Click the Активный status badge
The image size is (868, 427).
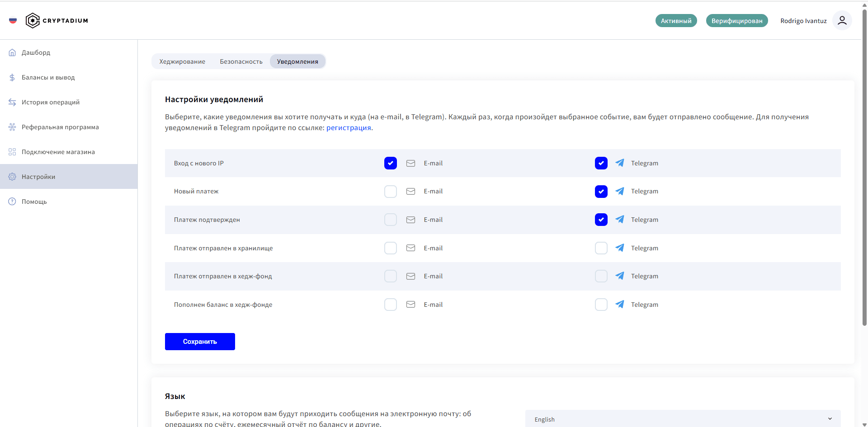point(676,21)
